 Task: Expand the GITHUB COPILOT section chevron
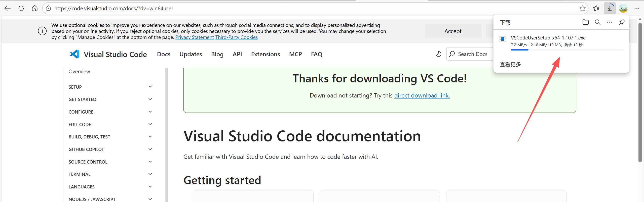coord(150,149)
